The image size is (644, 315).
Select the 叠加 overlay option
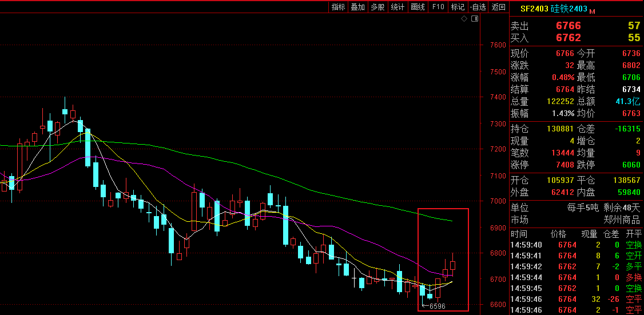357,7
